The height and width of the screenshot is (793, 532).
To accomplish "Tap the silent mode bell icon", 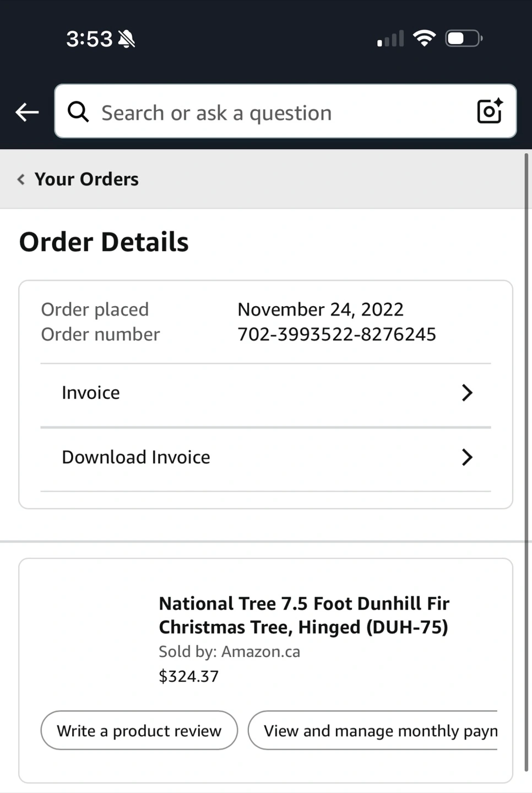I will coord(127,39).
